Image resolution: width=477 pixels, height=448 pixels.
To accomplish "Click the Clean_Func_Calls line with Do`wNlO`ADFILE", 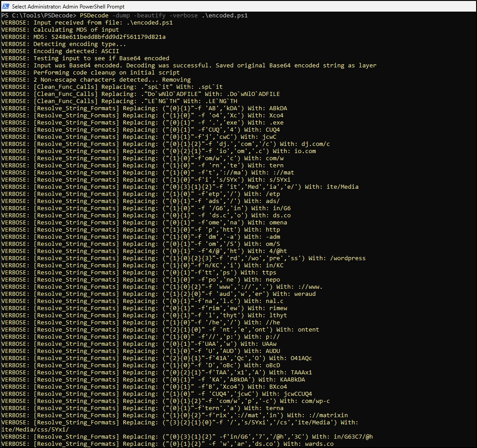I will click(141, 94).
